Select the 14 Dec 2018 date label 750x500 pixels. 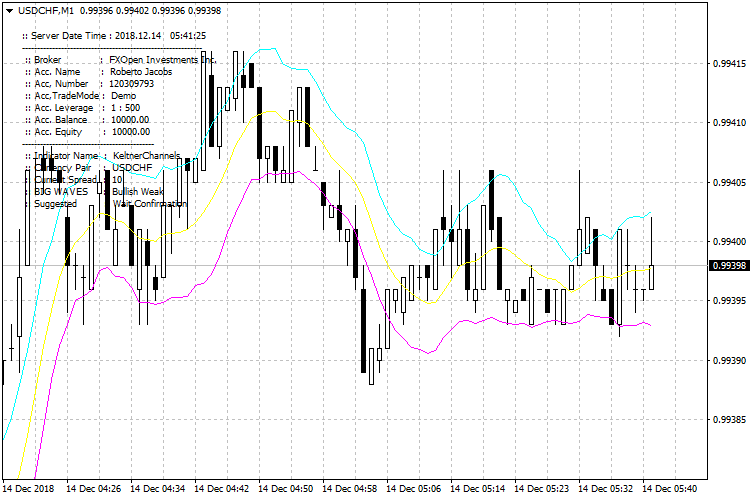29,489
